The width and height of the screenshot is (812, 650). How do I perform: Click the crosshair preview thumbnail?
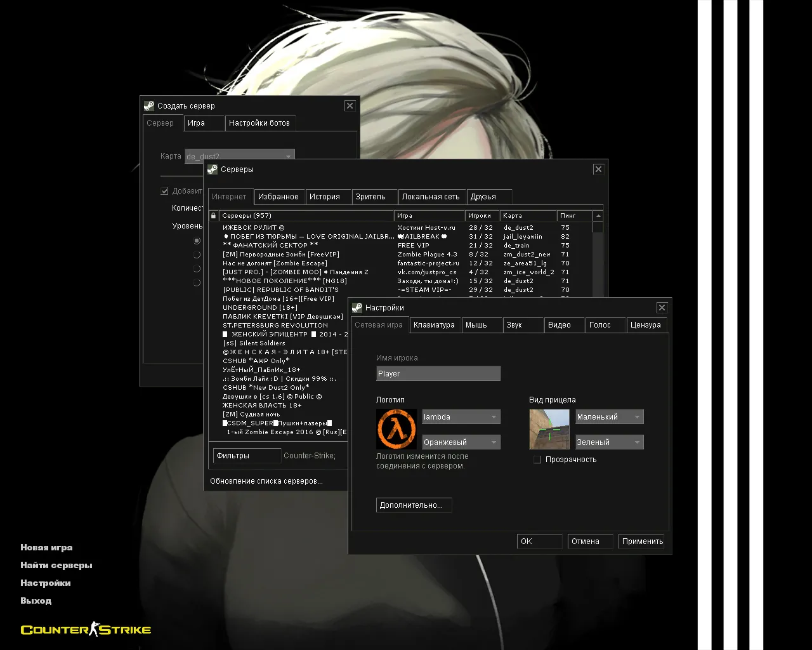click(x=549, y=429)
